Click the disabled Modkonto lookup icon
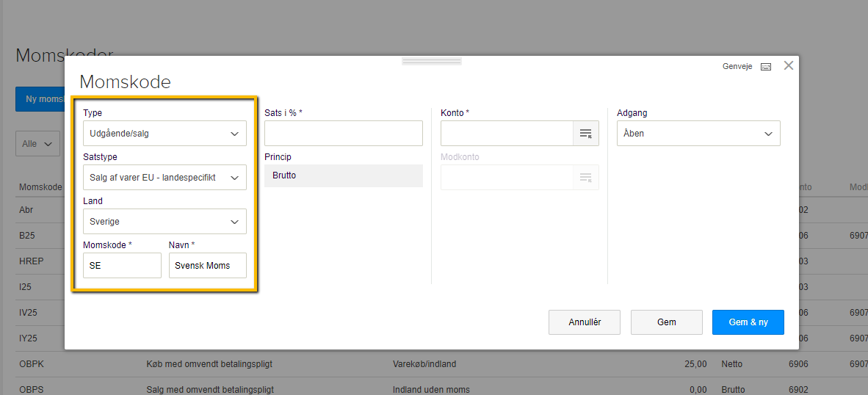 click(585, 178)
